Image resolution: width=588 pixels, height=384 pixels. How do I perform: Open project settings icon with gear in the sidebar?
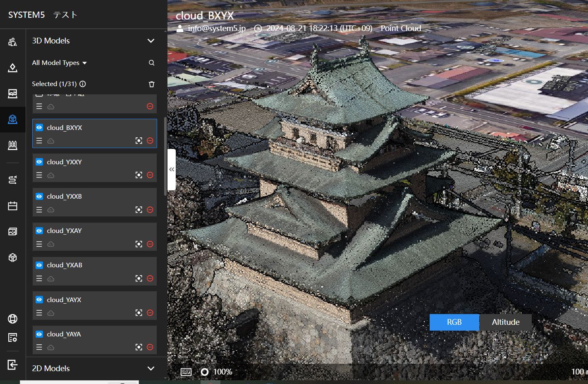[12, 338]
